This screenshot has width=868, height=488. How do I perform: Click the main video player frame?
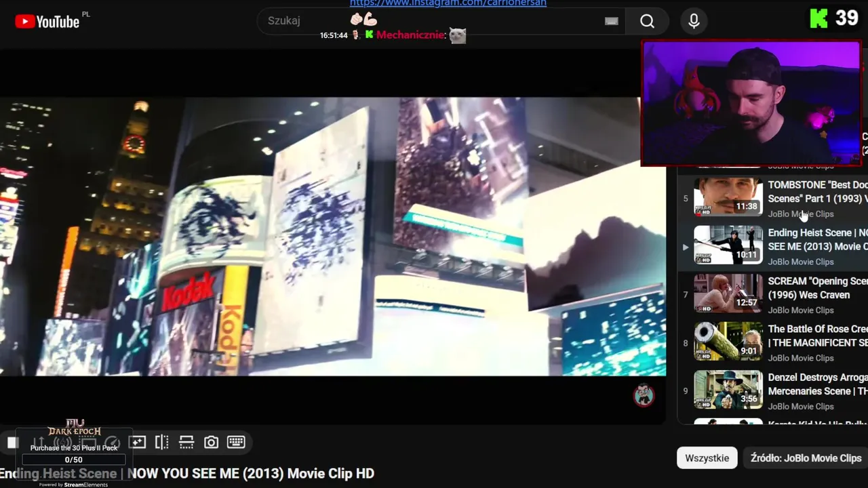click(333, 237)
